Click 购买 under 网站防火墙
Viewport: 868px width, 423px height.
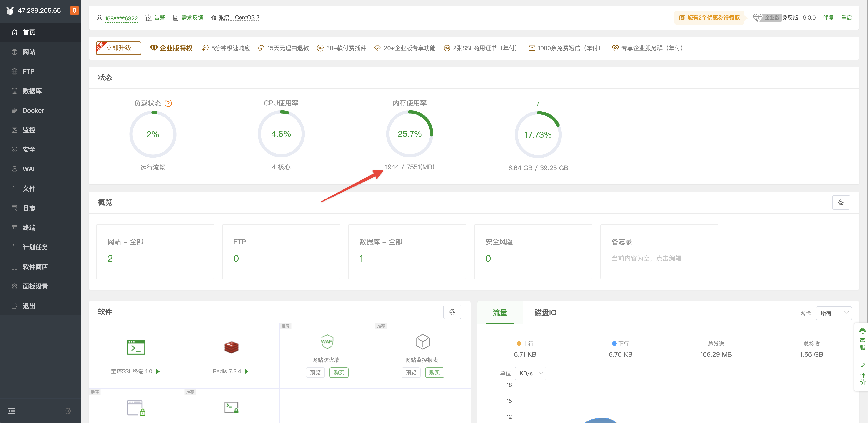(339, 373)
